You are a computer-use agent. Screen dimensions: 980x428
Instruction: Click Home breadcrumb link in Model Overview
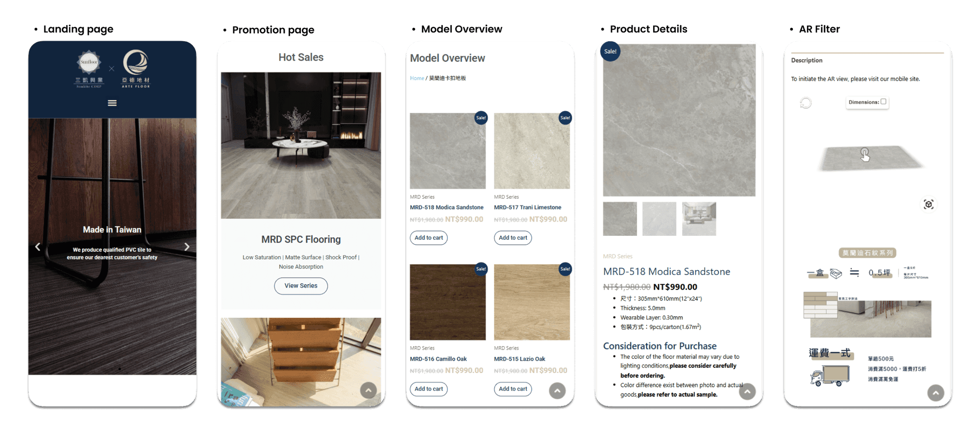[417, 78]
